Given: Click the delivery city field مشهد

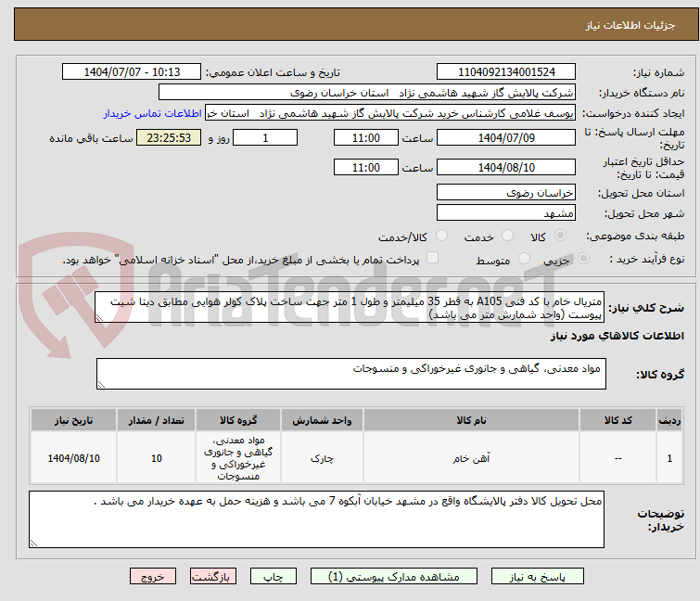Looking at the screenshot, I should pos(506,212).
